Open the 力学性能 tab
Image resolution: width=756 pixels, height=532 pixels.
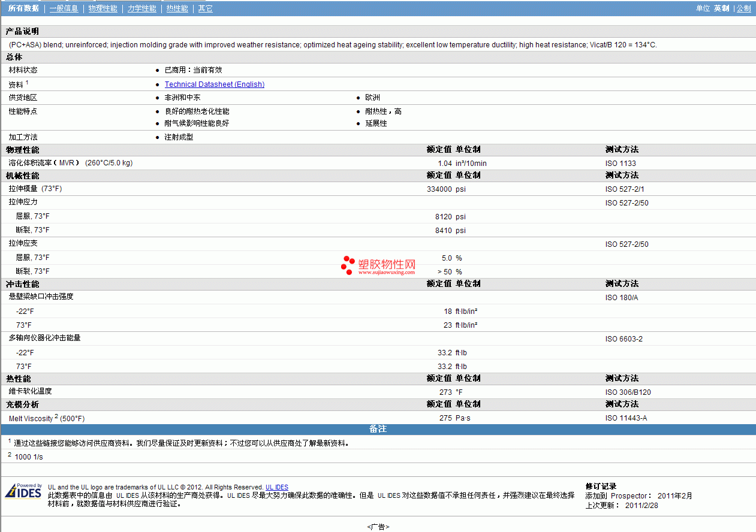pos(141,8)
